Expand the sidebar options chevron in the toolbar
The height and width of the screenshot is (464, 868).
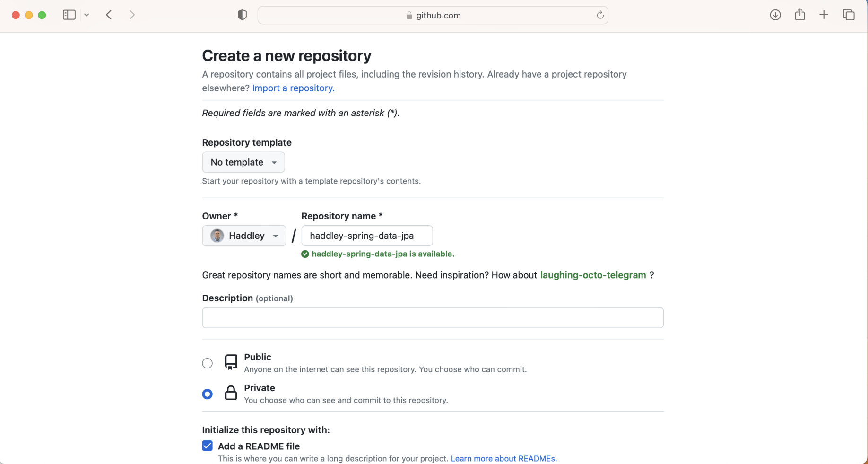click(x=87, y=15)
